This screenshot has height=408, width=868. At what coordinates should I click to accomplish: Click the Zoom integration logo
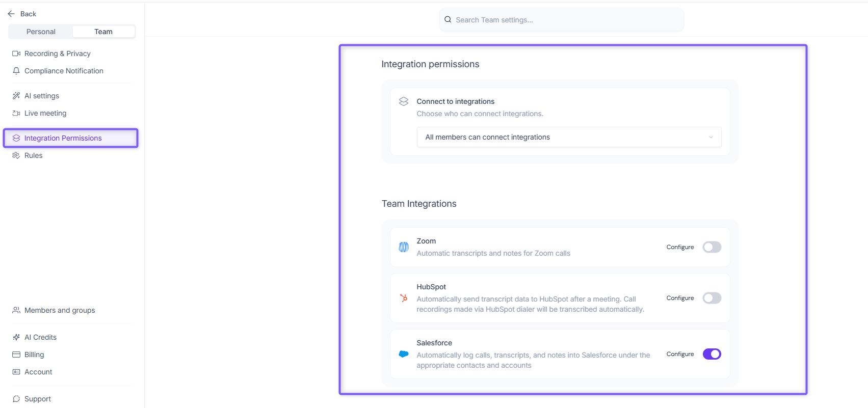pyautogui.click(x=404, y=247)
